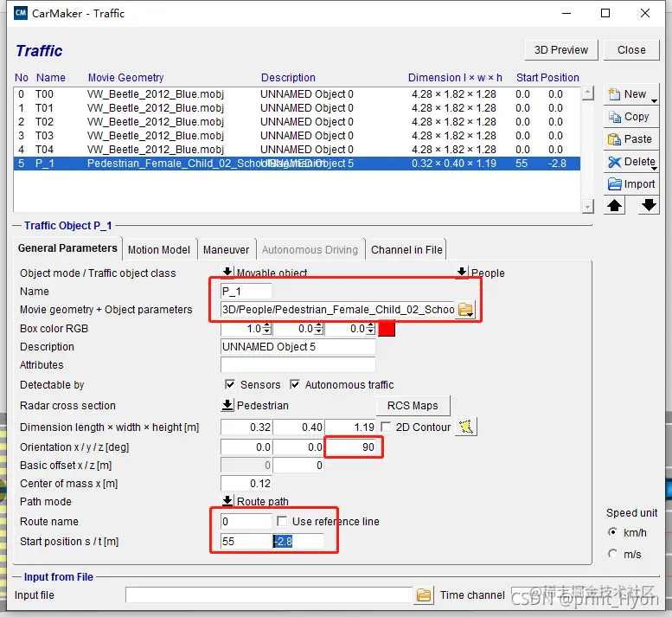Image resolution: width=672 pixels, height=617 pixels.
Task: Click the Description field
Action: click(x=298, y=346)
